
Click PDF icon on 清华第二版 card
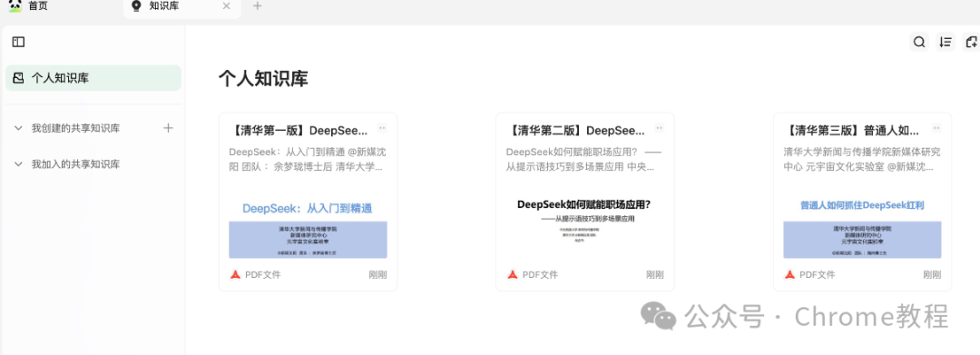pos(513,274)
